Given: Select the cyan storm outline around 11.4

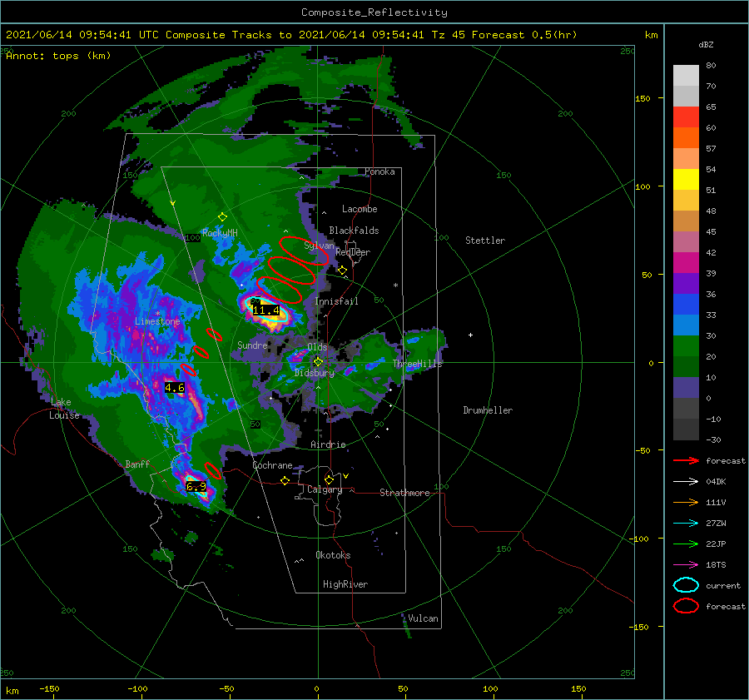Looking at the screenshot, I should [x=266, y=310].
